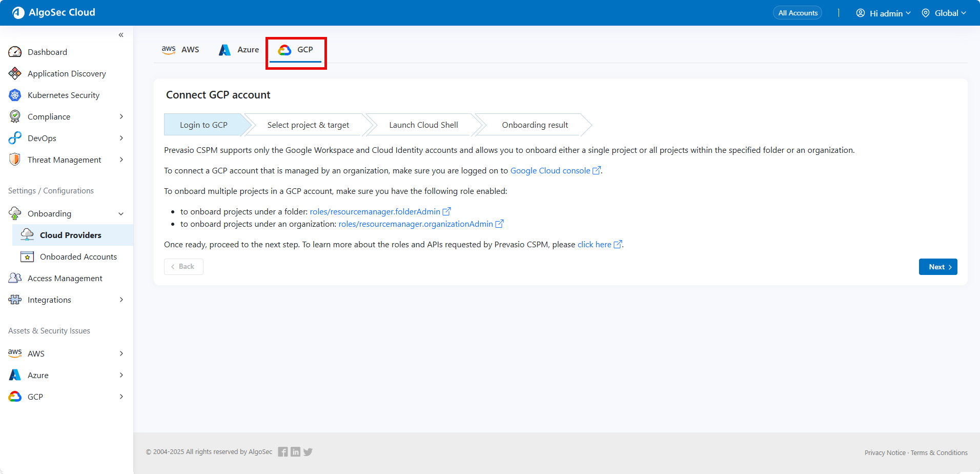Click external-link icon after organizationAdmin role
Screen dimensions: 980x474
point(500,224)
